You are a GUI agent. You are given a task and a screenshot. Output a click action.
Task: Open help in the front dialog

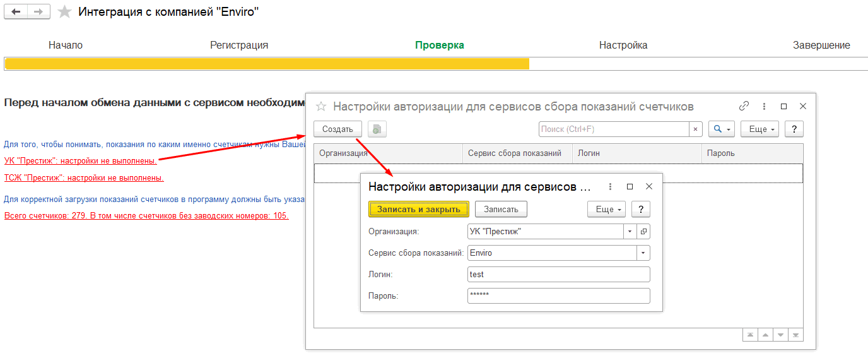640,209
